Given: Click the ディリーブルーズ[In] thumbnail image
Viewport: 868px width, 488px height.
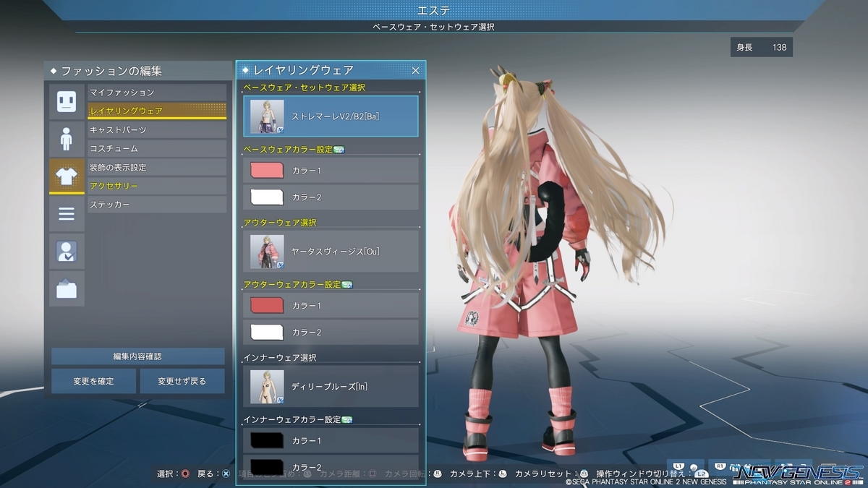Looking at the screenshot, I should click(x=267, y=387).
